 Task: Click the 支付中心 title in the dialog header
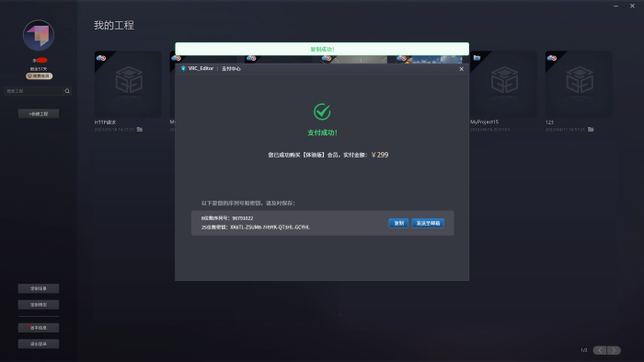(x=231, y=69)
